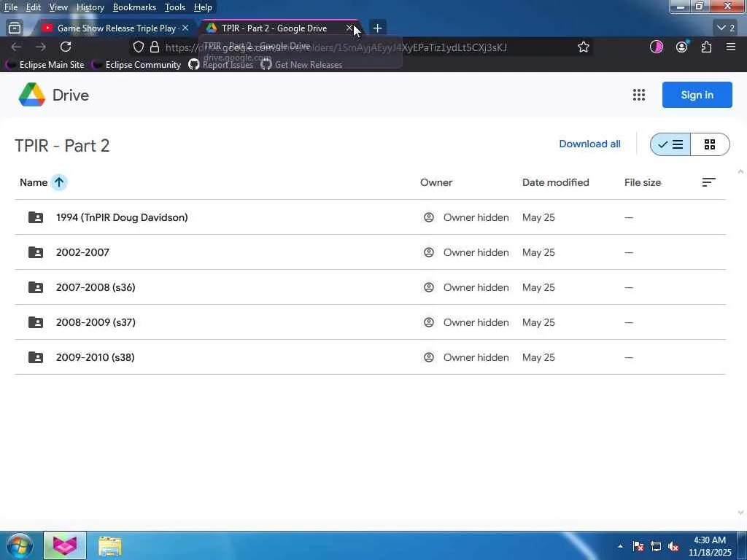Click the muted volume tray icon
747x560 pixels.
pyautogui.click(x=673, y=546)
